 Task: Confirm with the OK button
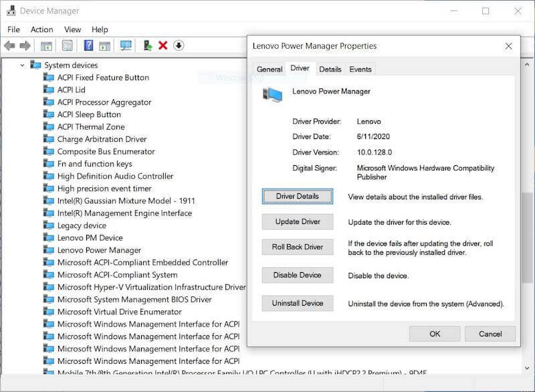point(435,334)
